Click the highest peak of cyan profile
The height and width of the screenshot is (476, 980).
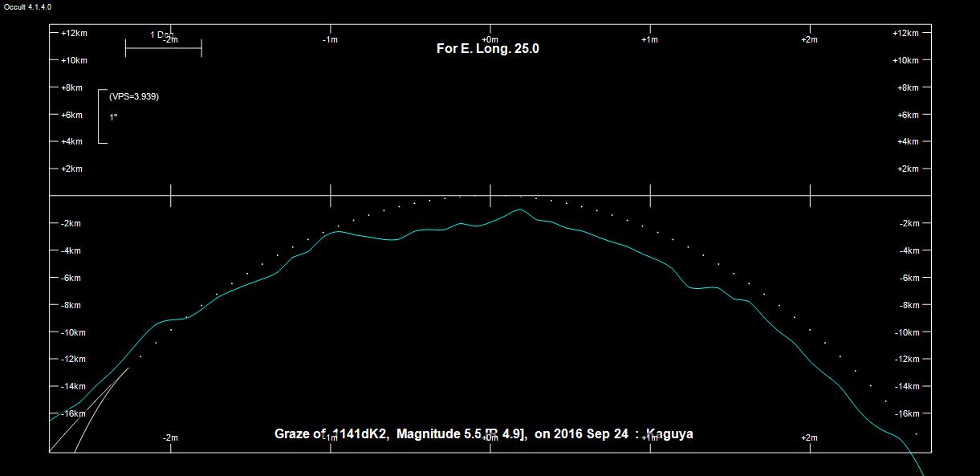point(520,210)
